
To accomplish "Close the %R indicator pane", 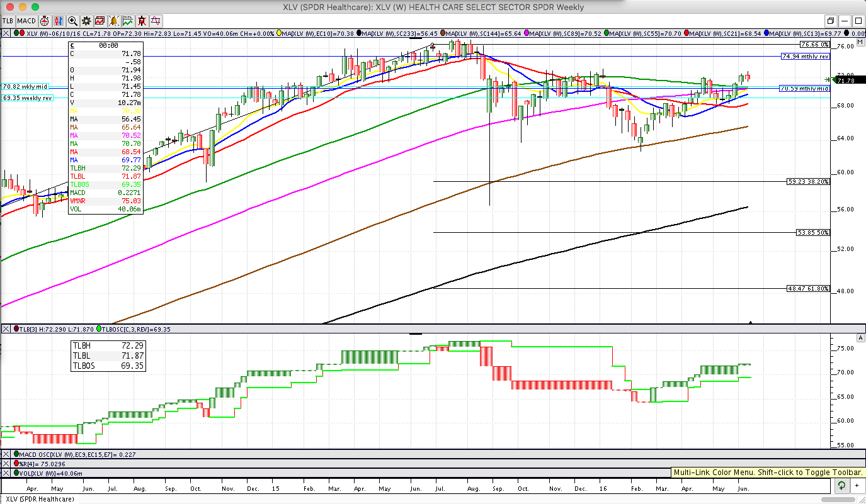I will [6, 463].
